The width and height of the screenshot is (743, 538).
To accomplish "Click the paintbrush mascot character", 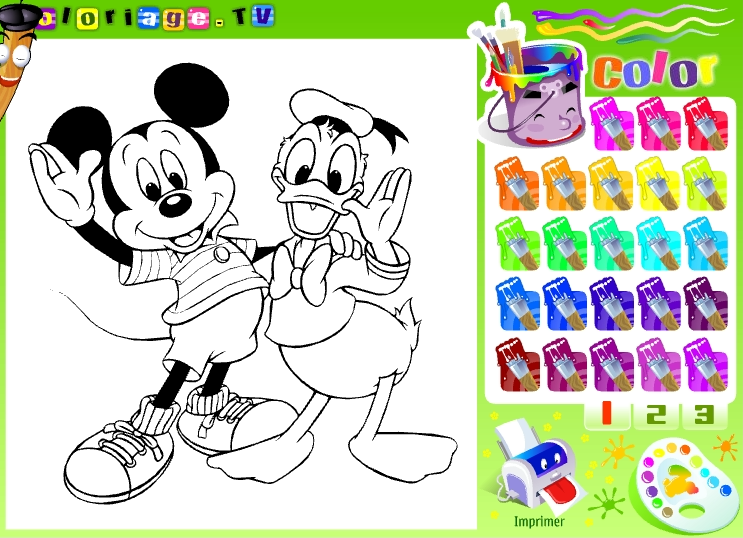I will pyautogui.click(x=16, y=57).
